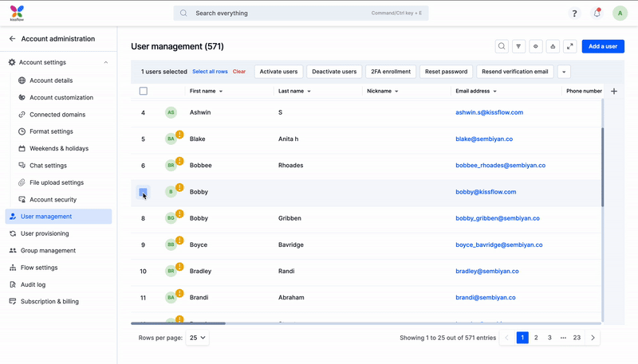Click the eye icon for column visibility
This screenshot has width=638, height=364.
coord(536,46)
